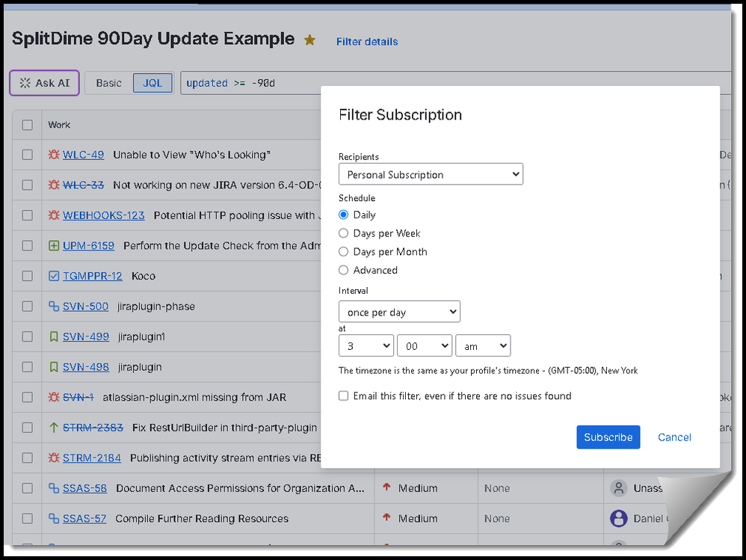Open the am/pm selector dropdown
Image resolution: width=746 pixels, height=560 pixels.
(x=483, y=345)
